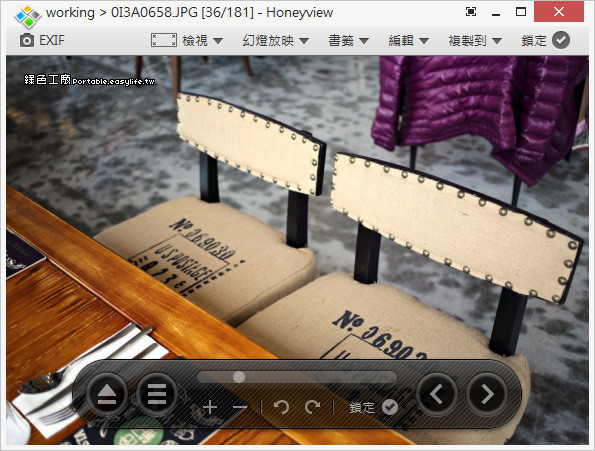Click the fit-to-window view icon
The height and width of the screenshot is (451, 595).
coord(164,40)
